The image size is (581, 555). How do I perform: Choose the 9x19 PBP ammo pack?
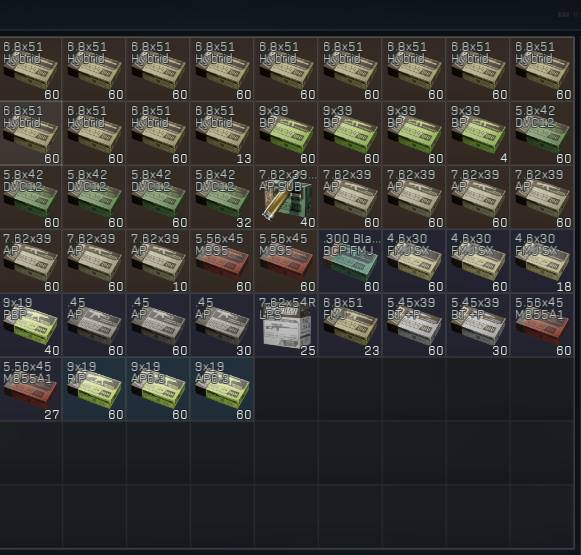(x=30, y=326)
